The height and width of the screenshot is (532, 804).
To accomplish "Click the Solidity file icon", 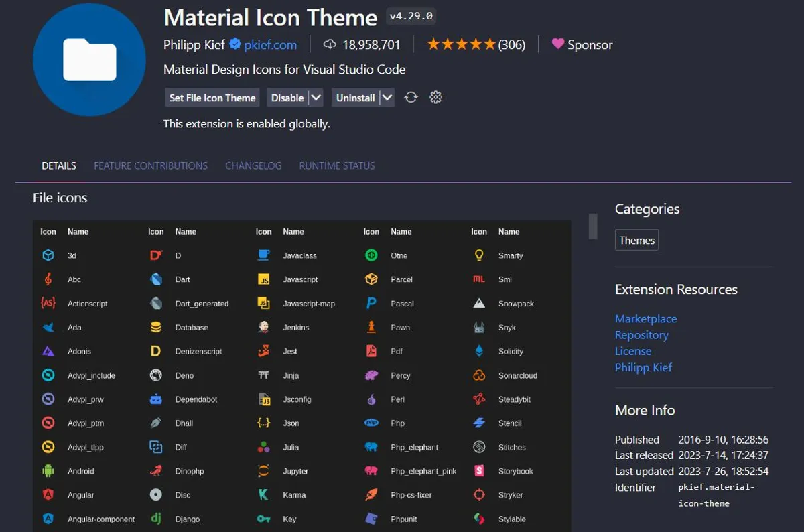I will pos(479,351).
